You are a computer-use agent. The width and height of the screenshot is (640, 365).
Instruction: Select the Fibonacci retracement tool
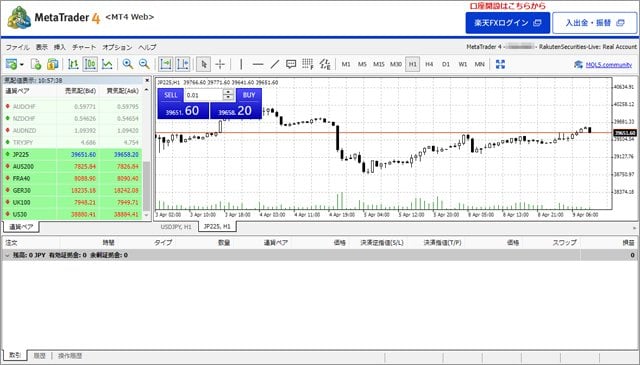pyautogui.click(x=308, y=64)
